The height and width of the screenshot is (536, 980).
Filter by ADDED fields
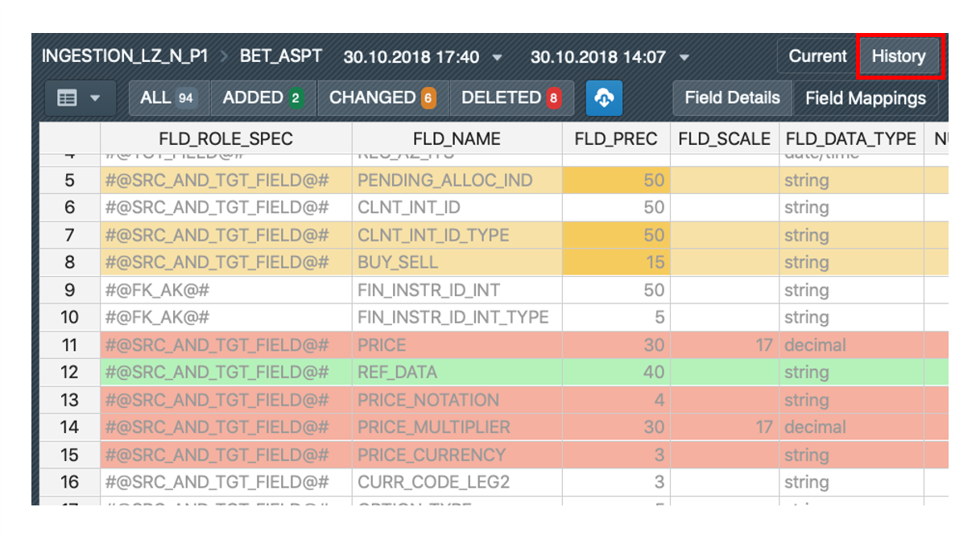tap(263, 98)
